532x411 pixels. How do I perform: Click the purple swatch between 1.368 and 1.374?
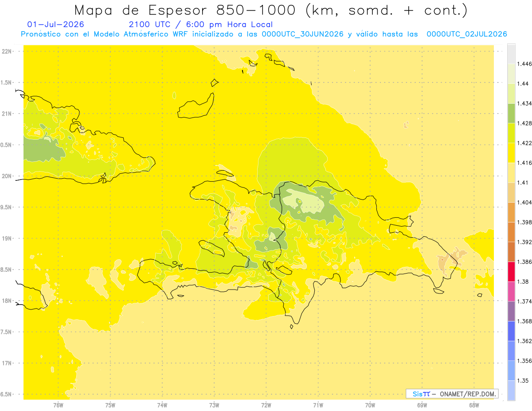[x=511, y=311]
